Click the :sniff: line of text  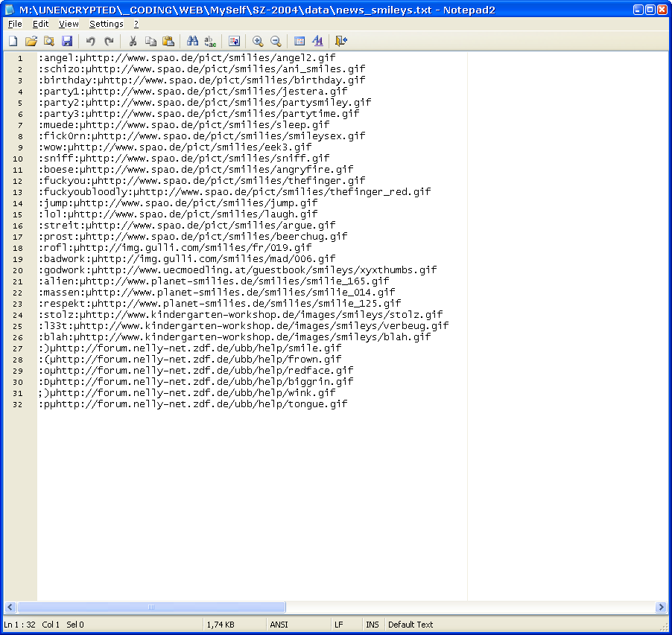coord(184,158)
